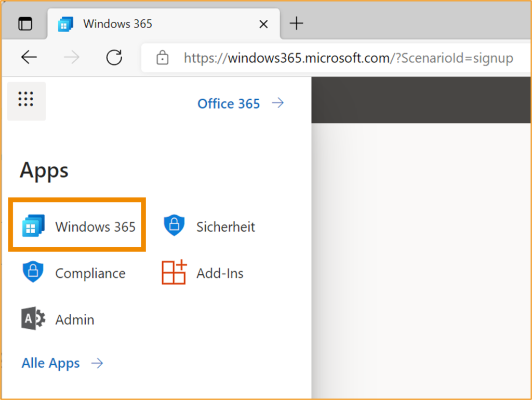Open the Admin app label
532x400 pixels.
(75, 319)
